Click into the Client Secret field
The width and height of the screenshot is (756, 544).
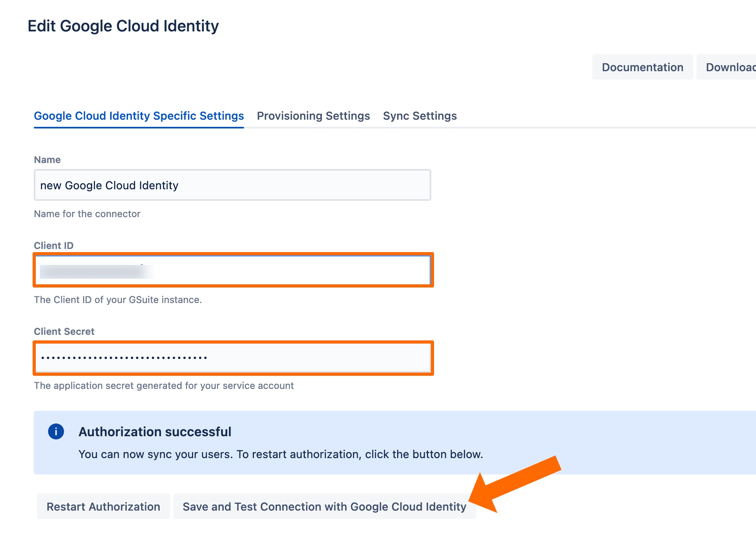(x=233, y=357)
